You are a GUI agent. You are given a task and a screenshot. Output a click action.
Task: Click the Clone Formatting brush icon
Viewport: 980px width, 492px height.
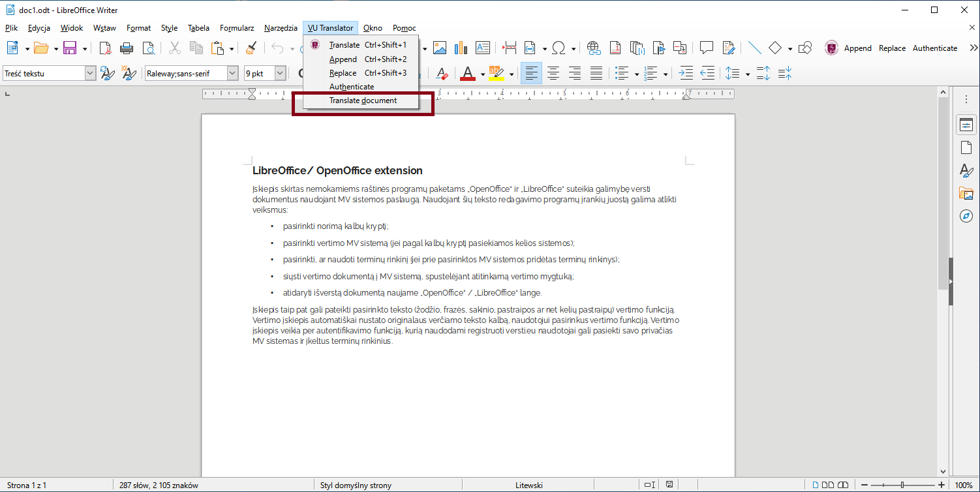pos(251,48)
